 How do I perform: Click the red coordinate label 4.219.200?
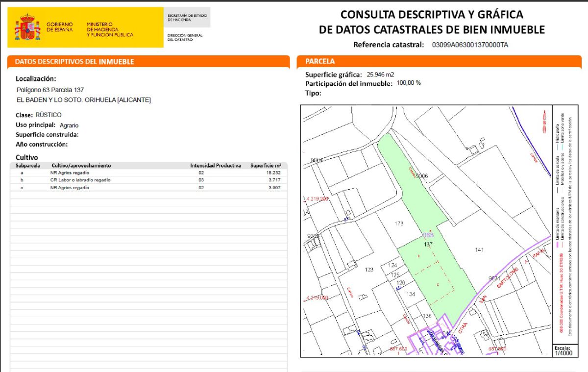(x=318, y=199)
